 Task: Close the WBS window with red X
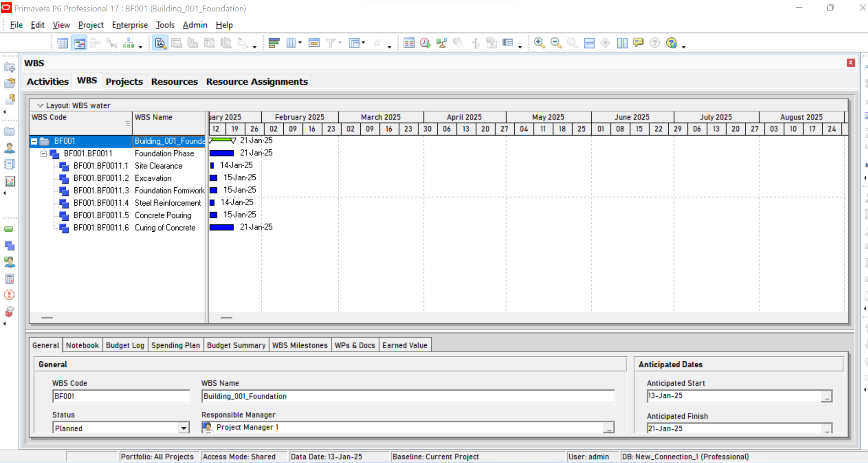click(851, 63)
